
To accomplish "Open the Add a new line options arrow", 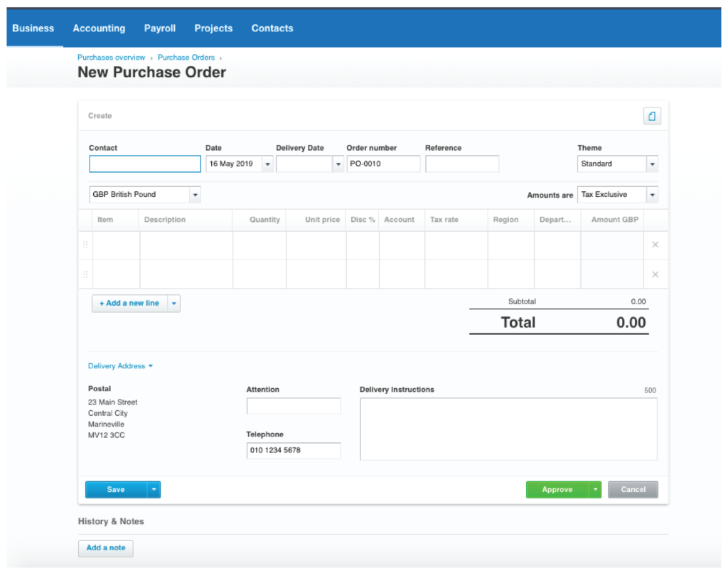I will click(x=174, y=304).
